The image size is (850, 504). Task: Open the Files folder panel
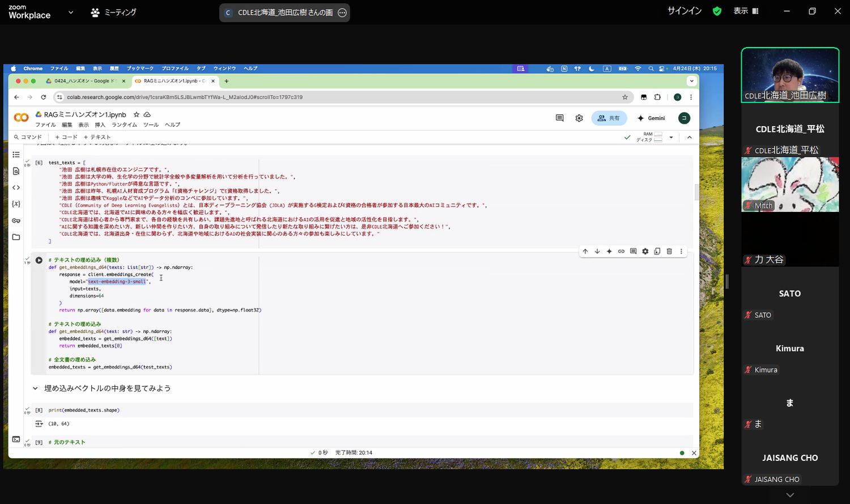pyautogui.click(x=16, y=237)
